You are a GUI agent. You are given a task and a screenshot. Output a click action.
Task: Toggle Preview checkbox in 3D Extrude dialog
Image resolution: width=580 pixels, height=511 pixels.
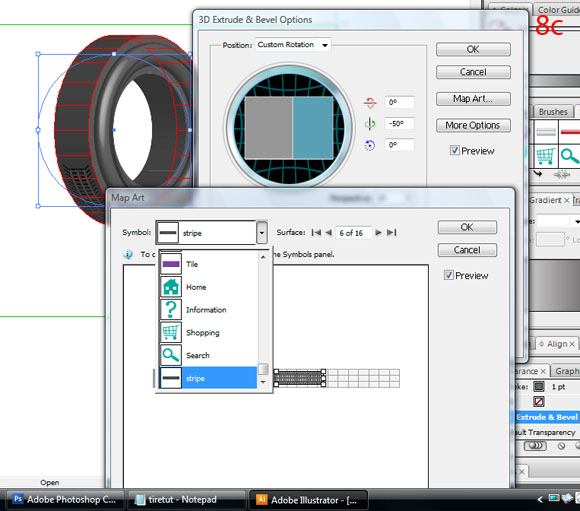click(455, 150)
